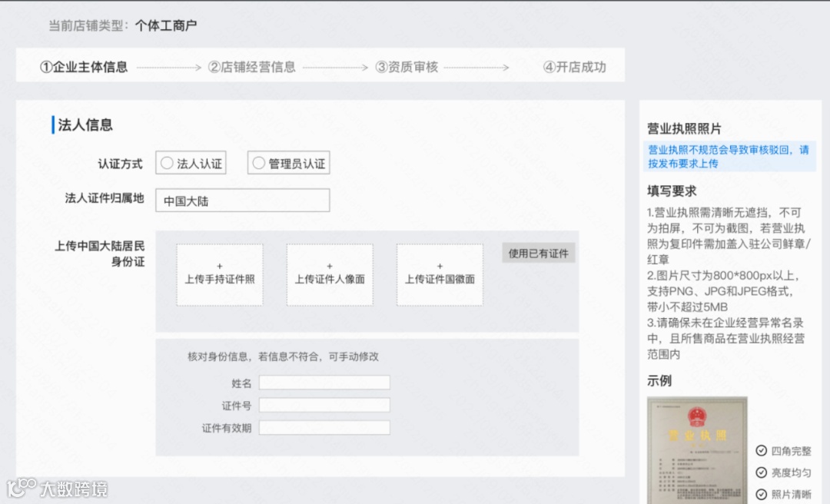830x504 pixels.
Task: Go to step ③资质审核
Action: point(407,67)
